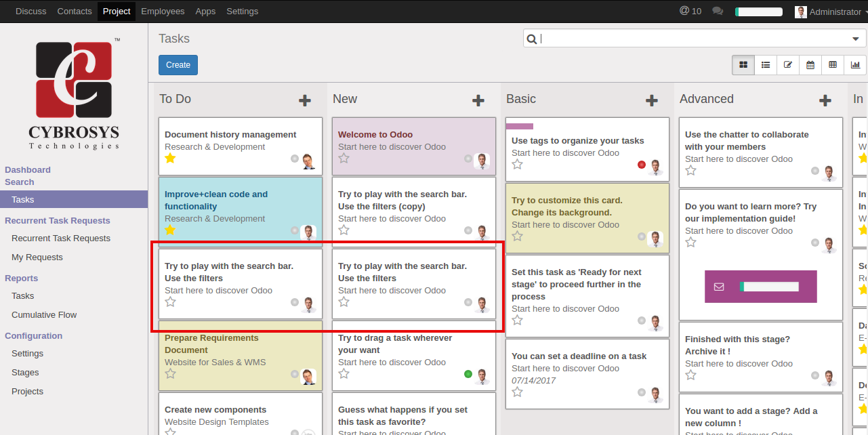The height and width of the screenshot is (435, 868).
Task: Change red kanban state on Use tags card
Action: tap(642, 165)
